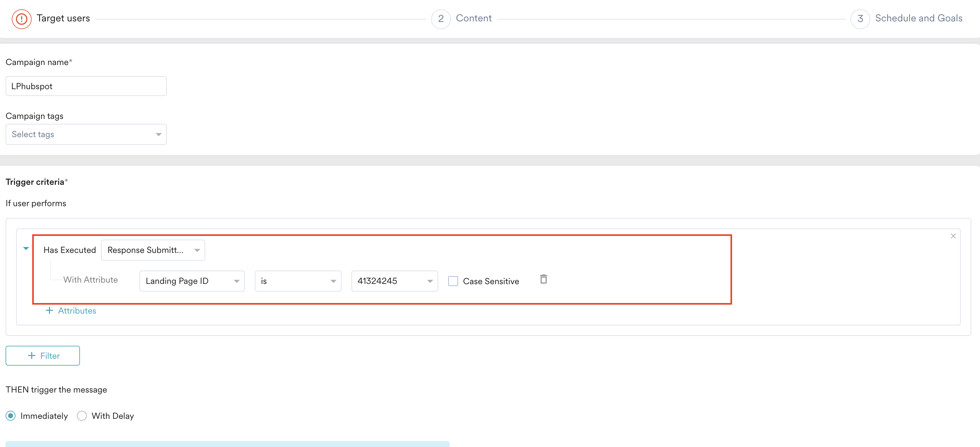Select the With Delay radio option

[x=82, y=416]
